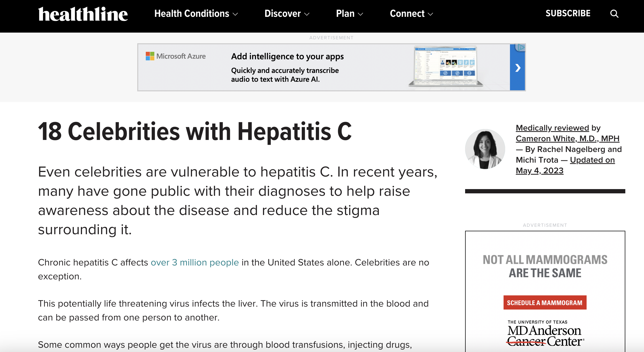Viewport: 644px width, 352px height.
Task: Click the 'over 3 million people' link
Action: coord(194,262)
